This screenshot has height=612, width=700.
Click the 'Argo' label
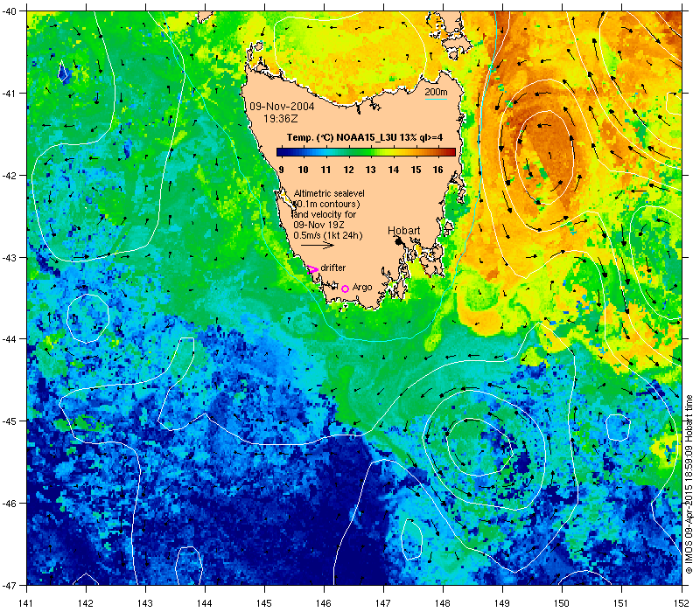tap(362, 288)
